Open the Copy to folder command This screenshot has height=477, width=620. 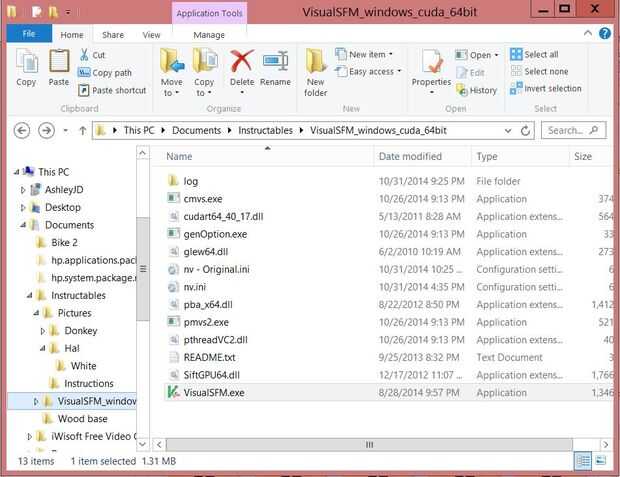click(x=204, y=72)
